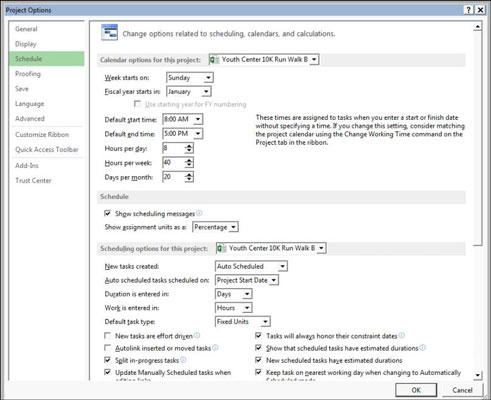Select General category in sidebar
This screenshot has width=491, height=400.
[x=47, y=29]
